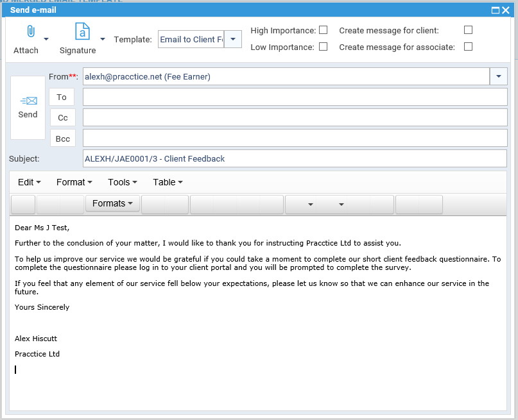518x420 pixels.
Task: Close the Send e-mail window
Action: click(x=505, y=10)
